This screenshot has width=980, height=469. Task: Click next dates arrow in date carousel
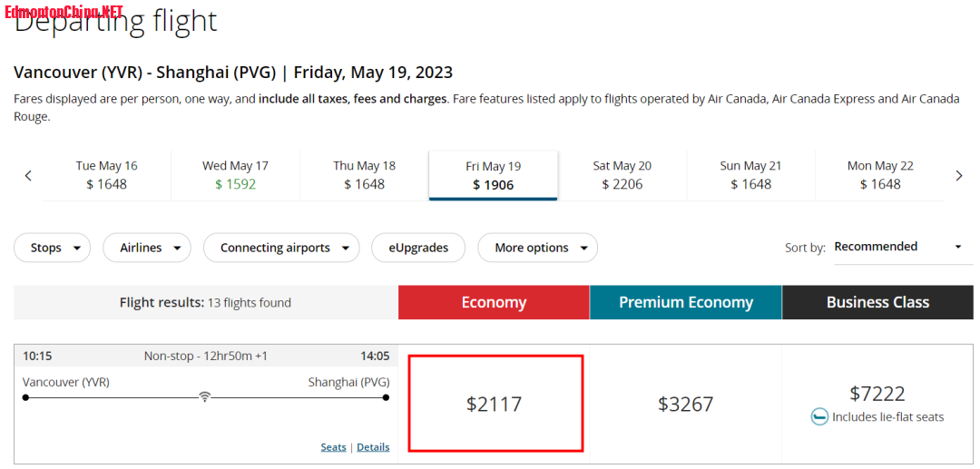[958, 176]
